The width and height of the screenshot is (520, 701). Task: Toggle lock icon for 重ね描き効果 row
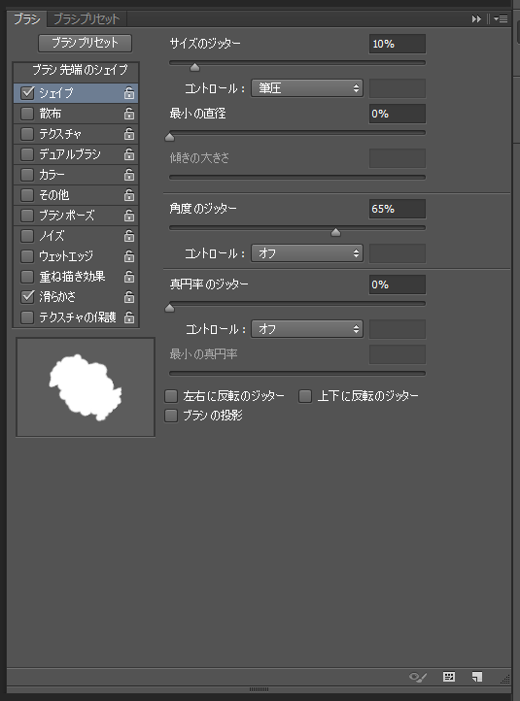point(129,277)
